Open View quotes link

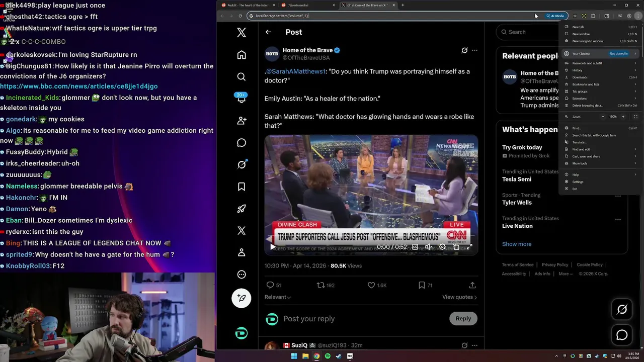pyautogui.click(x=459, y=297)
